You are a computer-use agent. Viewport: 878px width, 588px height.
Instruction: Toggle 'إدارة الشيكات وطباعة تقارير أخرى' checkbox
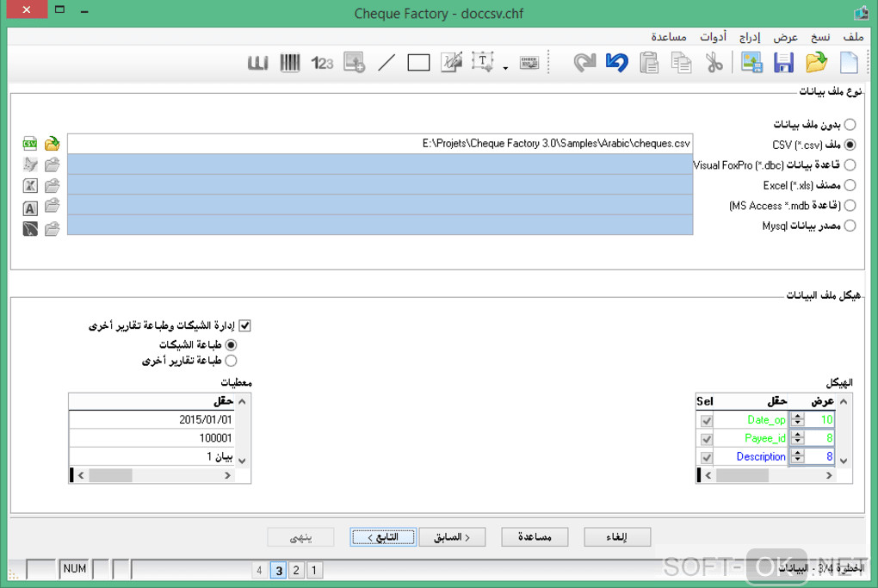click(x=244, y=325)
